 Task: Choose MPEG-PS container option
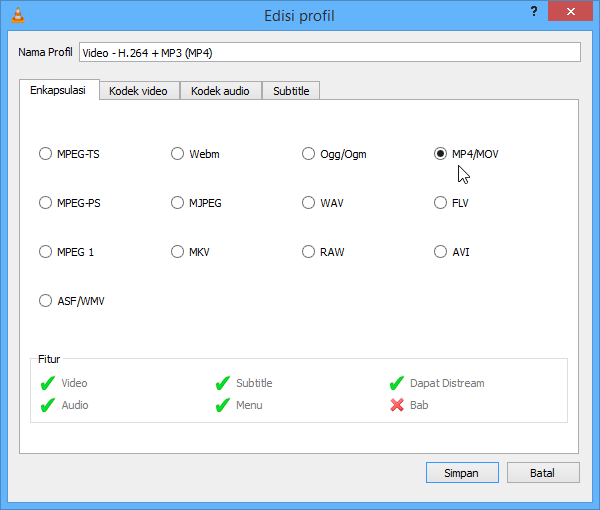pyautogui.click(x=45, y=203)
